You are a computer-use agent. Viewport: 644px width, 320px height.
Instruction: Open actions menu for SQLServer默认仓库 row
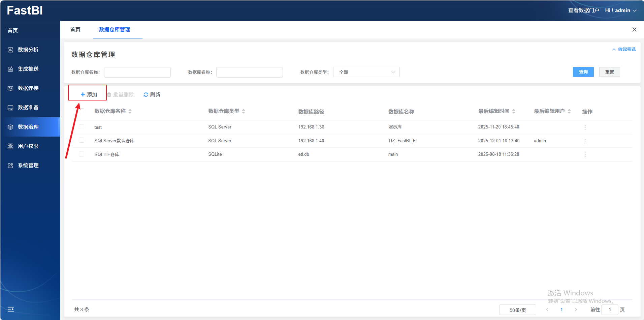(585, 141)
